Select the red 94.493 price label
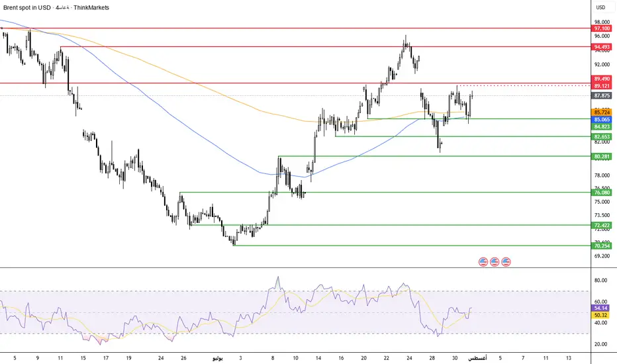Viewport: 617px width, 364px height. coord(602,47)
